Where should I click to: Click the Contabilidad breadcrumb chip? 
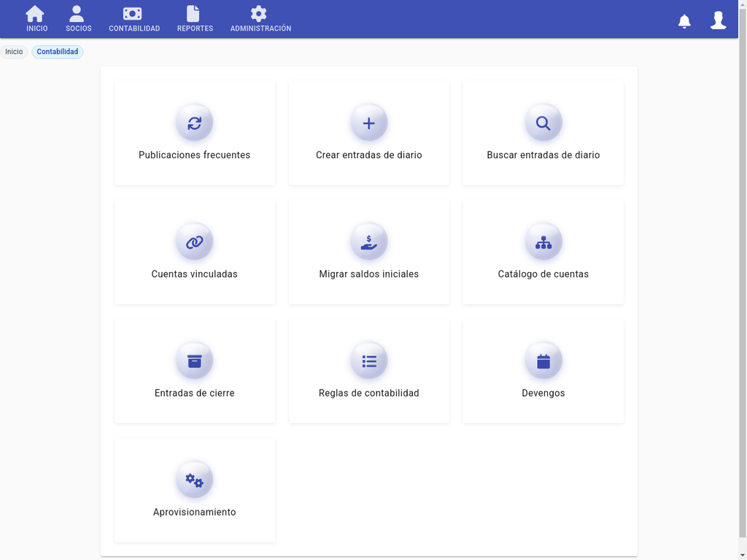pos(58,52)
